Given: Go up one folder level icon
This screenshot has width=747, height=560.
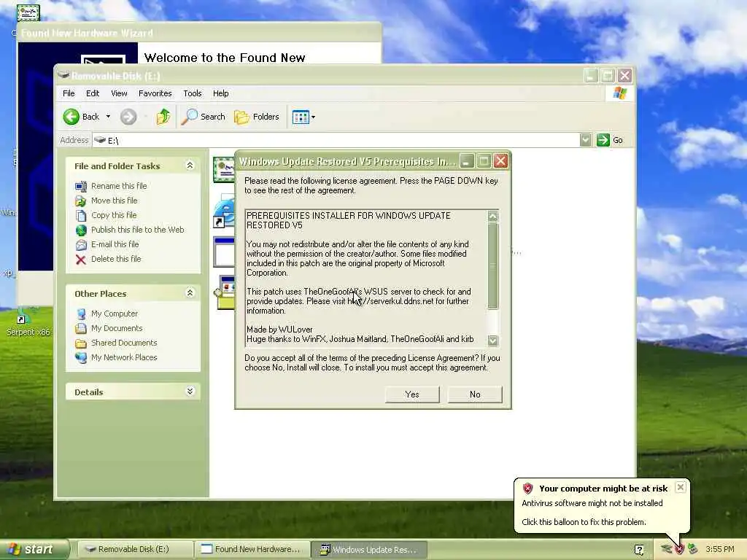Looking at the screenshot, I should click(163, 117).
